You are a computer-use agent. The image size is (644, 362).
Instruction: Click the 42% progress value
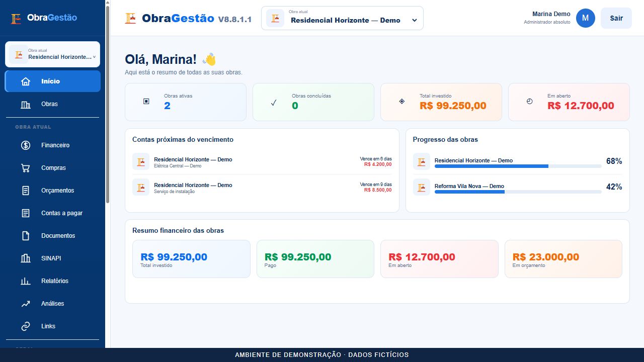click(x=614, y=187)
